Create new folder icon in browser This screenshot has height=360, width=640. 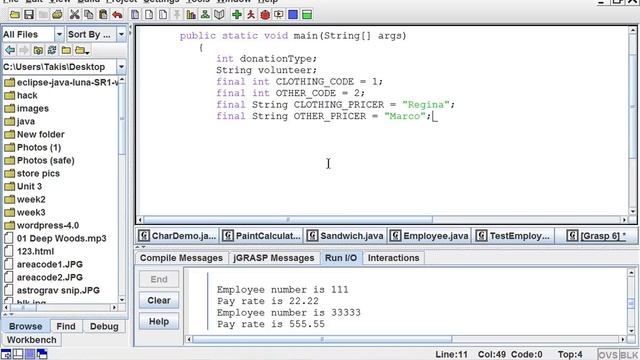(x=66, y=50)
